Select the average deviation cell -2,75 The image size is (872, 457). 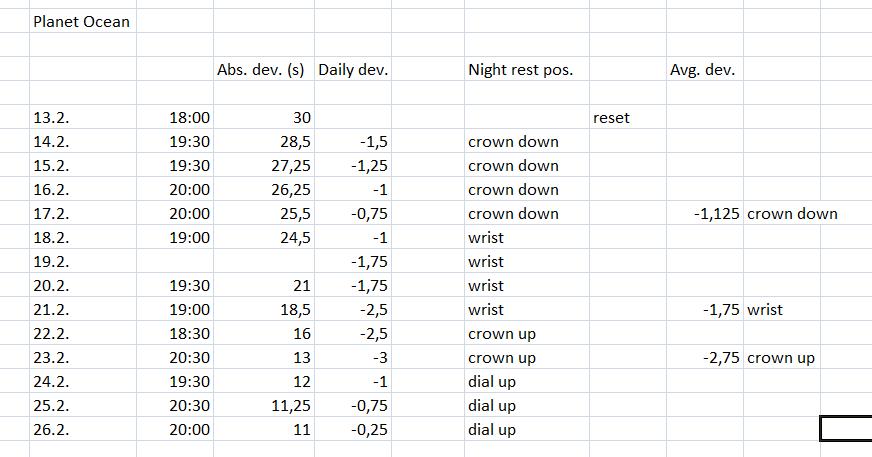tap(720, 358)
